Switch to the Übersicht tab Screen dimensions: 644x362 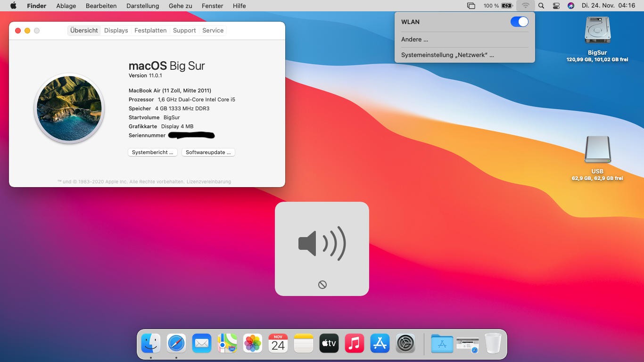pyautogui.click(x=84, y=30)
